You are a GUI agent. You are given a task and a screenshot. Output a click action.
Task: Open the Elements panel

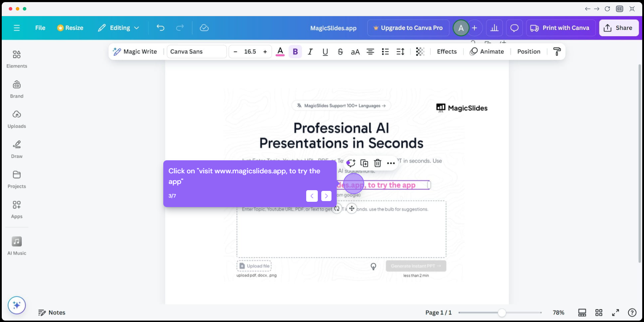click(x=17, y=59)
